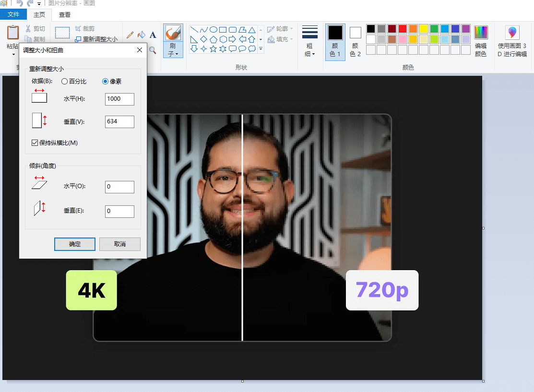Select the 百分比 (percentage) radio button

click(x=65, y=82)
